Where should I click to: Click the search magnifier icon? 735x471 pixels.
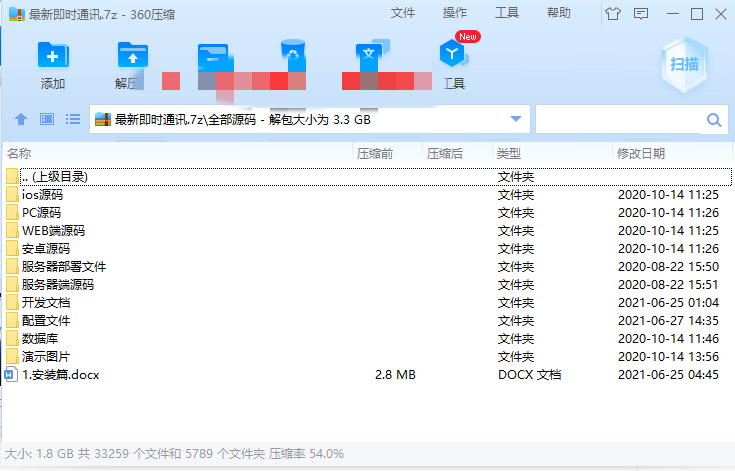[714, 120]
